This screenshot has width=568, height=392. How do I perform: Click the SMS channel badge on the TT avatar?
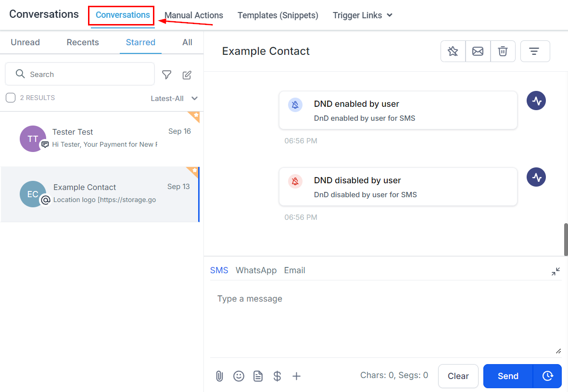[45, 145]
